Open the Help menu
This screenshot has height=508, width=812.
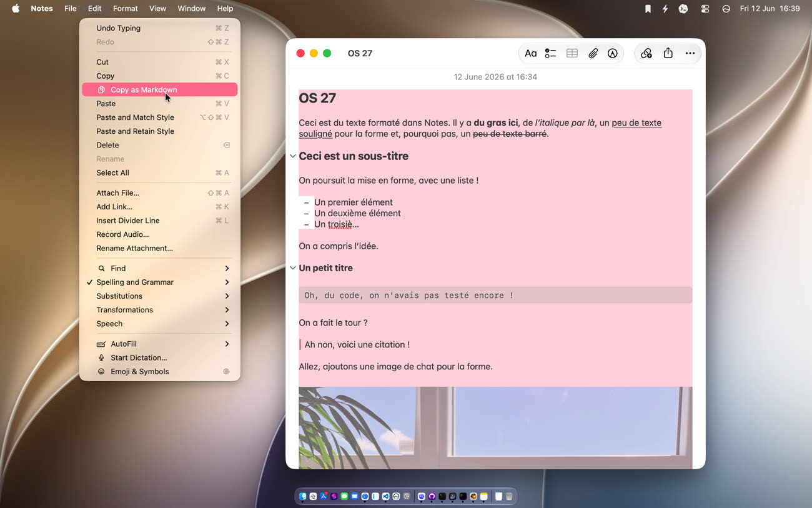(225, 9)
